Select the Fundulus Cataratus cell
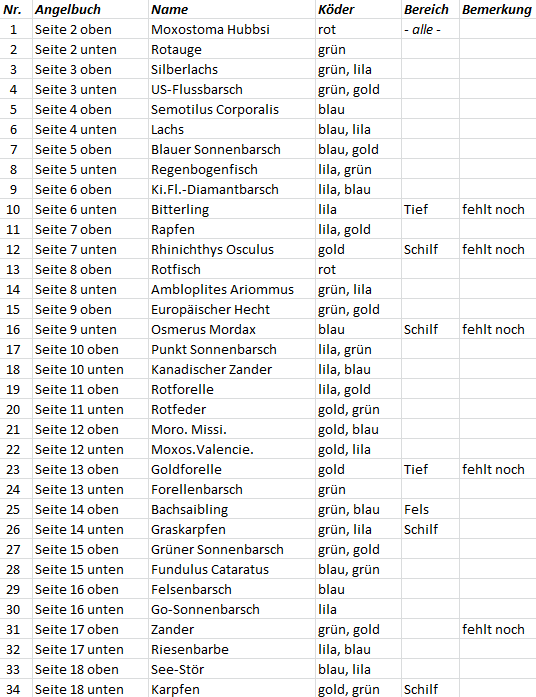Viewport: 536px width, 697px height. pyautogui.click(x=232, y=569)
